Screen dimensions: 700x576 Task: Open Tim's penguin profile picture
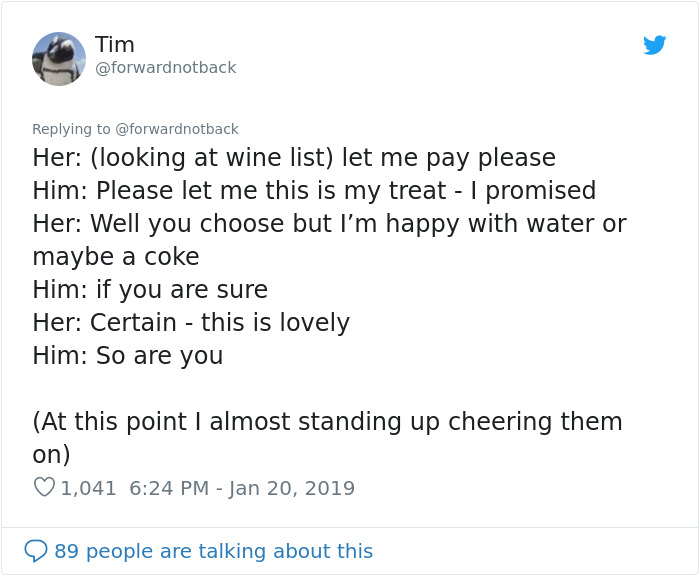59,59
